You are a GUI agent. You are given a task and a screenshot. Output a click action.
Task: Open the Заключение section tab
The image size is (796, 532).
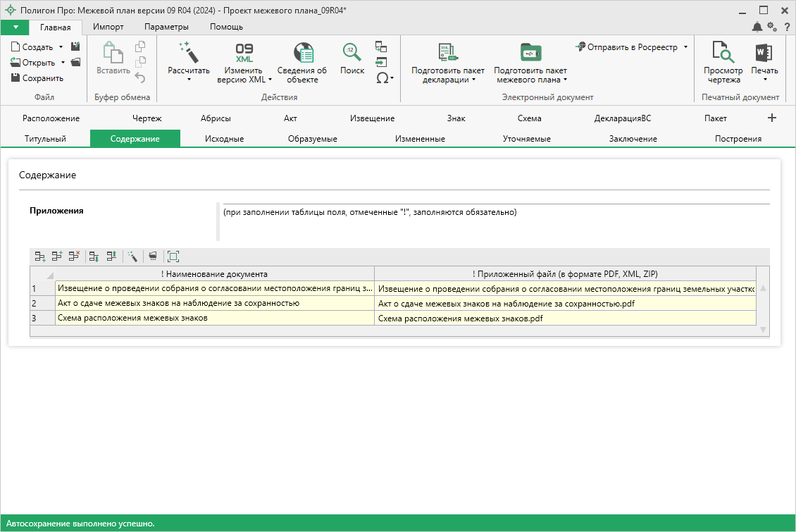pos(633,139)
